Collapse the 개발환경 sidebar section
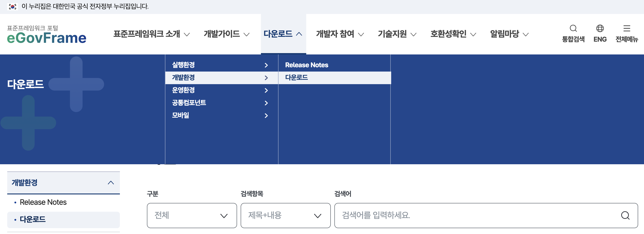The image size is (644, 234). [x=110, y=182]
